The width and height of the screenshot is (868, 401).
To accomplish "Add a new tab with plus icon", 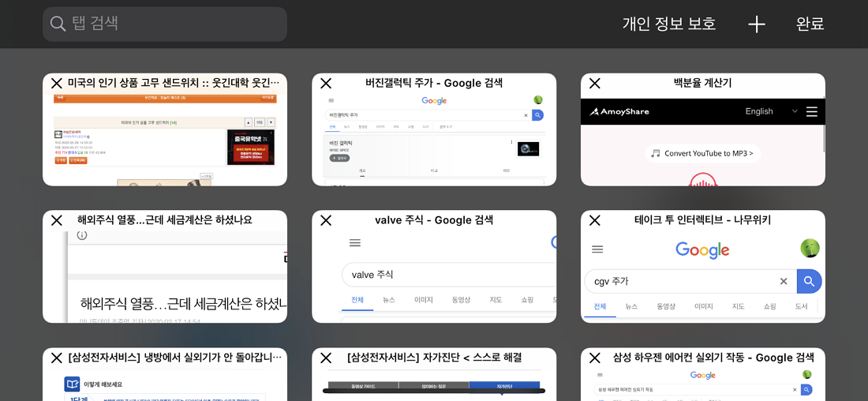I will point(756,24).
